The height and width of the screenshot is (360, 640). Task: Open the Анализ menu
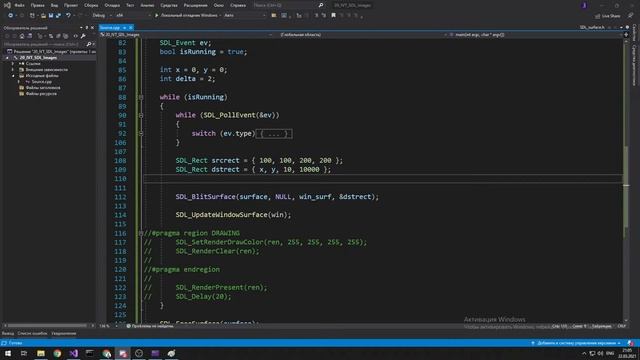(147, 5)
